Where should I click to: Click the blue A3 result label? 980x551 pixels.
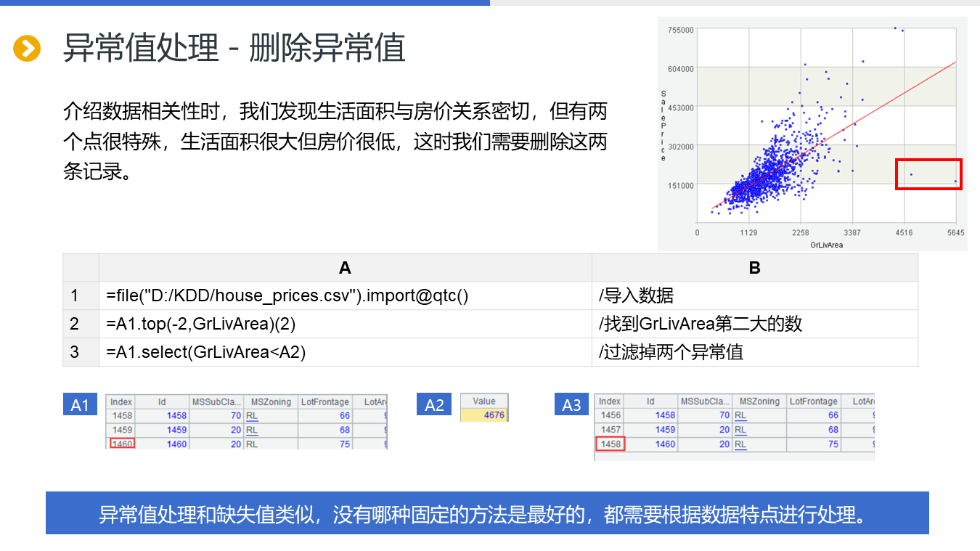pos(571,405)
